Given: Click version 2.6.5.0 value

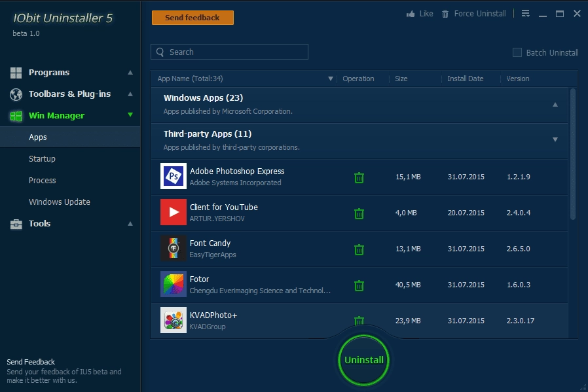Looking at the screenshot, I should (518, 249).
